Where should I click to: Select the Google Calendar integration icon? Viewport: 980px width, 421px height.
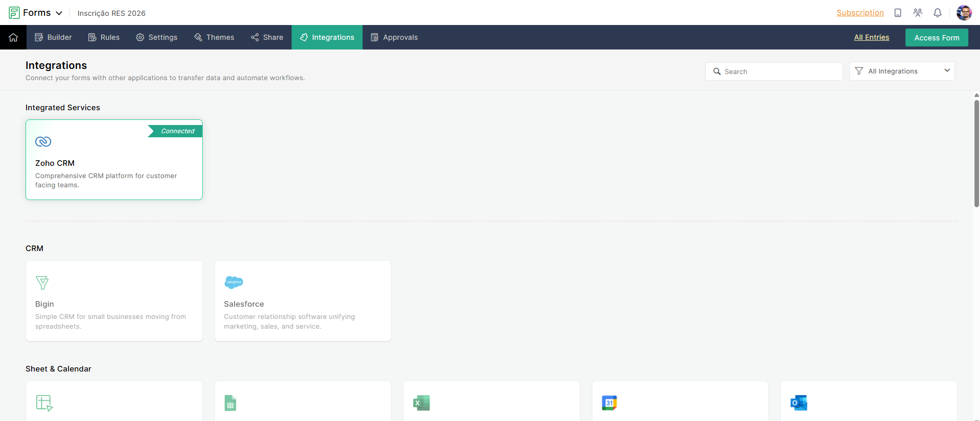tap(609, 403)
